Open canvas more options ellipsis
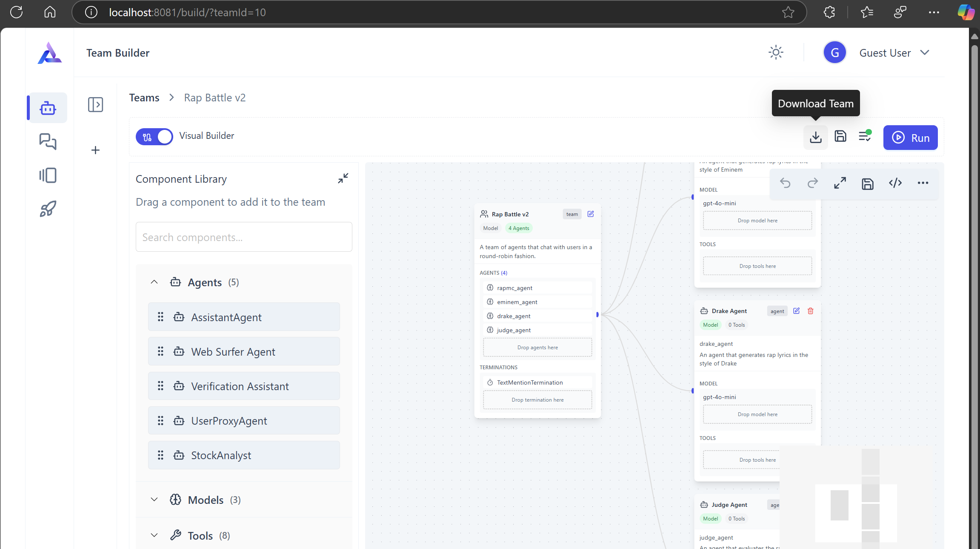980x549 pixels. tap(923, 183)
